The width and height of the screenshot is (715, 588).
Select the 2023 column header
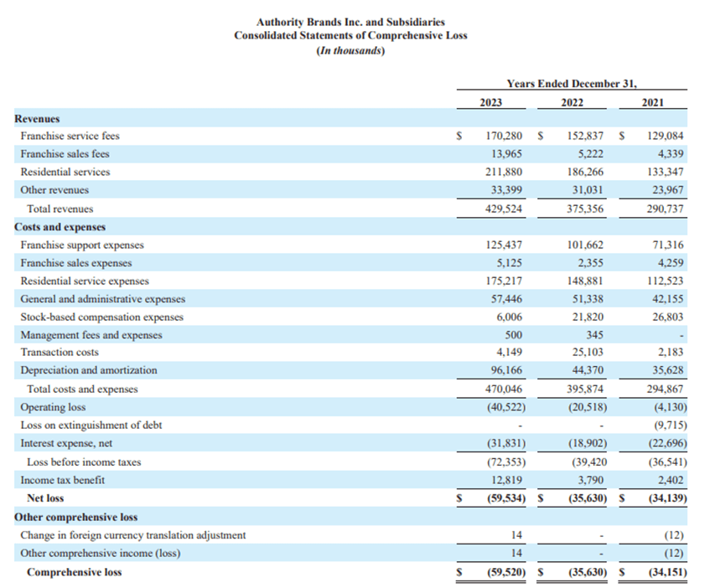click(x=490, y=102)
